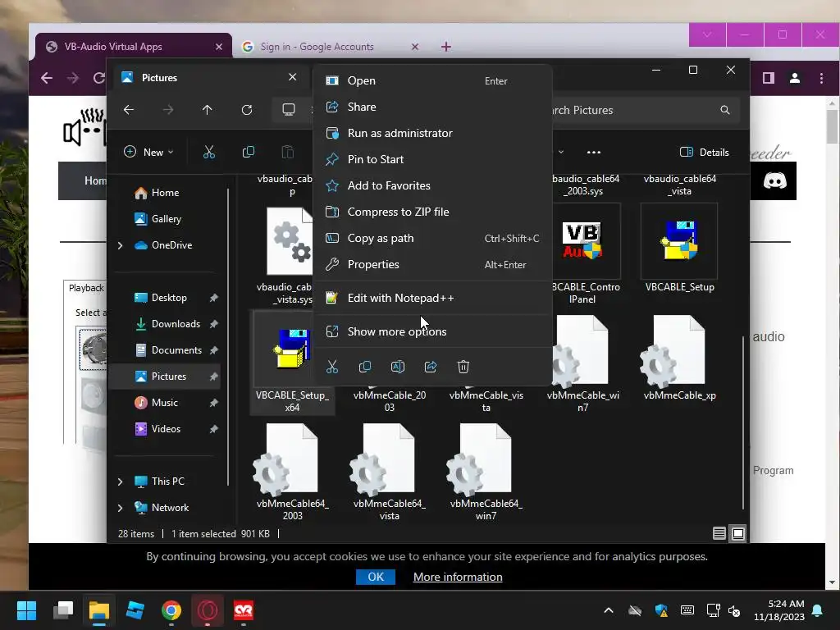Refresh the Pictures folder view

pyautogui.click(x=247, y=110)
